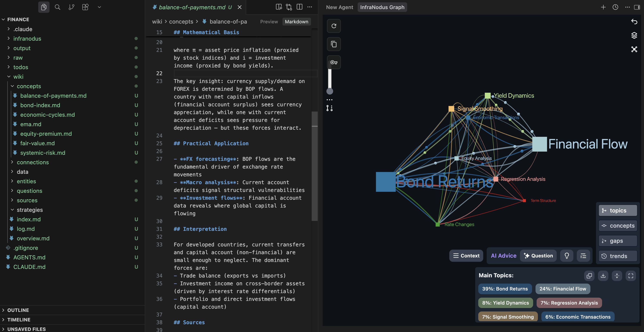This screenshot has width=644, height=332.
Task: Expand the infranodus folder
Action: click(x=72, y=39)
